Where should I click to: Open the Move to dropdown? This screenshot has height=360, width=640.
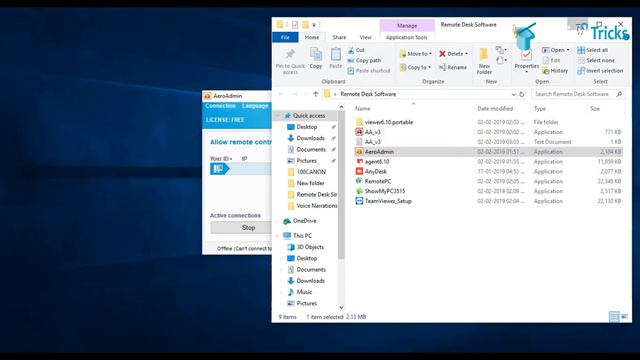coord(416,54)
